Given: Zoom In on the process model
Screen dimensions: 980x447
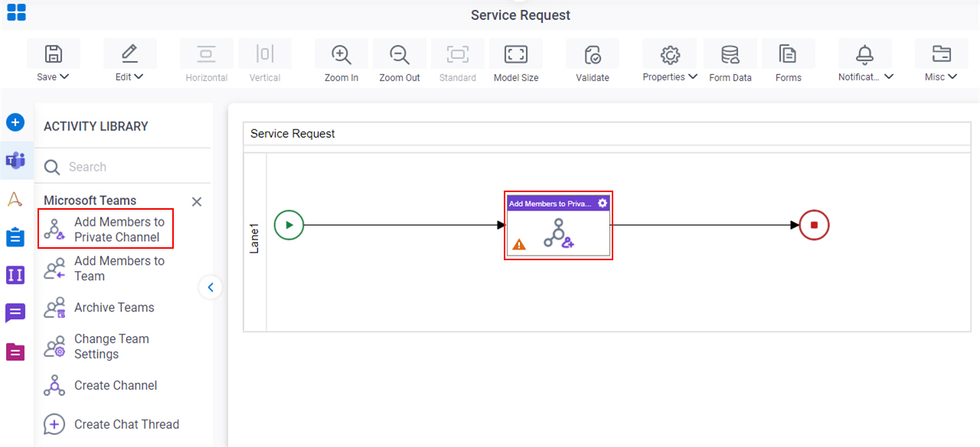Looking at the screenshot, I should (341, 54).
